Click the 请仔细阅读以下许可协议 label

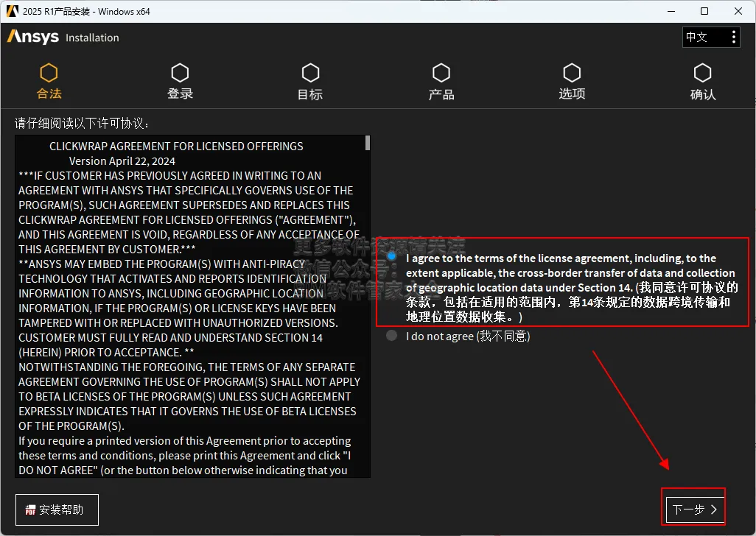[82, 123]
